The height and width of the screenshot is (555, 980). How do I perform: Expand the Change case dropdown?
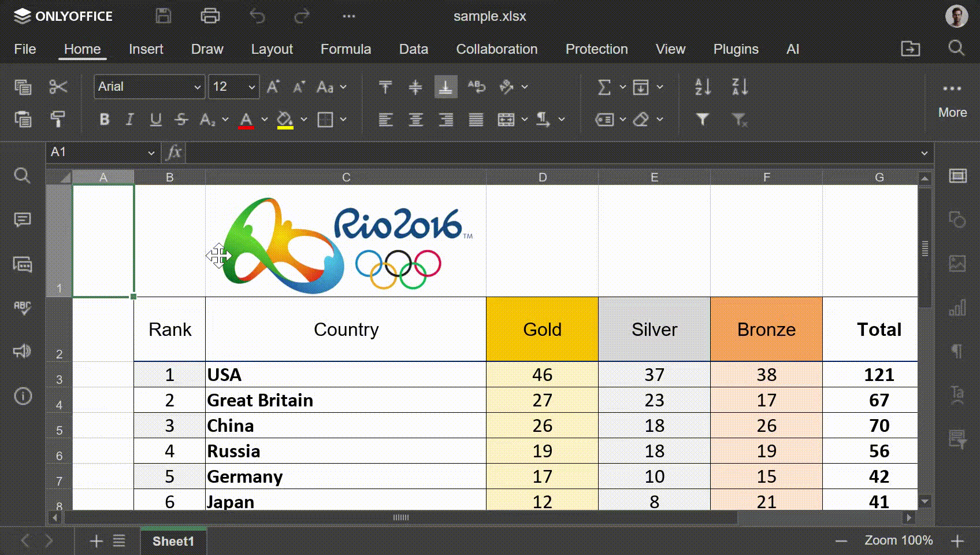[x=343, y=87]
